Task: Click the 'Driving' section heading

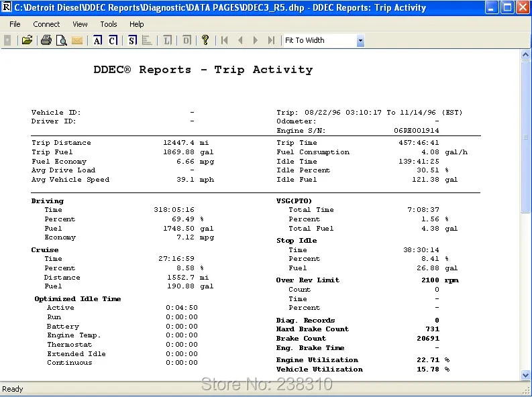Action: coord(48,201)
